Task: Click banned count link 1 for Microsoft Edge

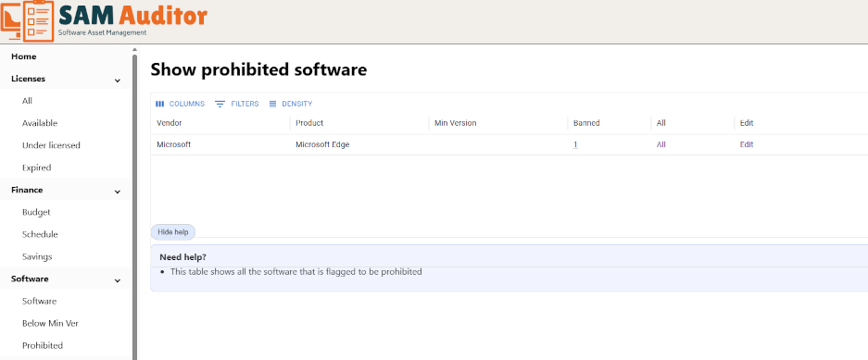Action: coord(575,145)
